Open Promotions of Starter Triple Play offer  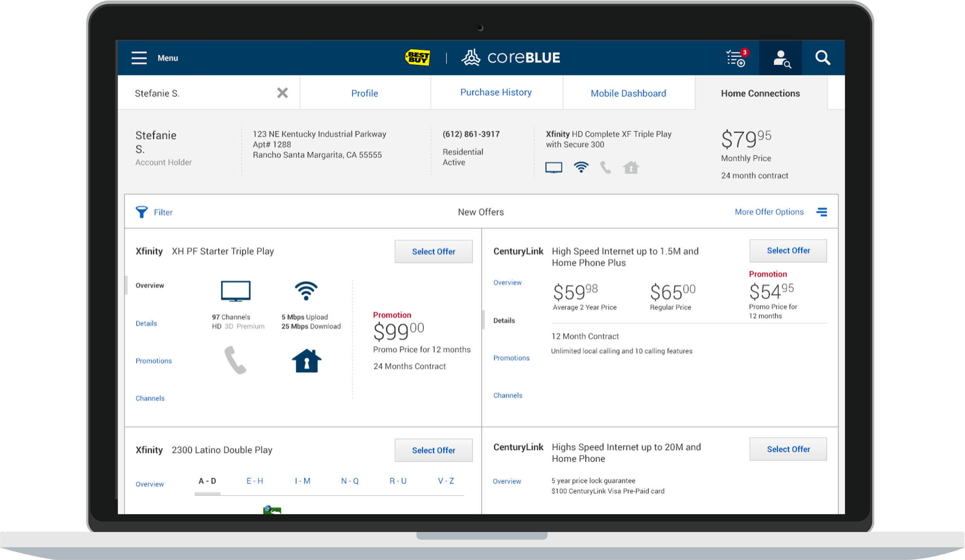[x=154, y=361]
